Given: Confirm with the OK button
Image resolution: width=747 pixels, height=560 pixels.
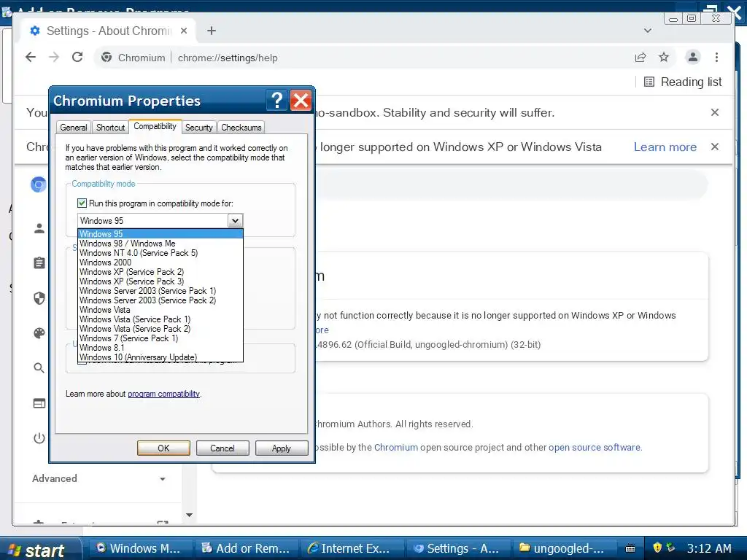Looking at the screenshot, I should tap(163, 448).
